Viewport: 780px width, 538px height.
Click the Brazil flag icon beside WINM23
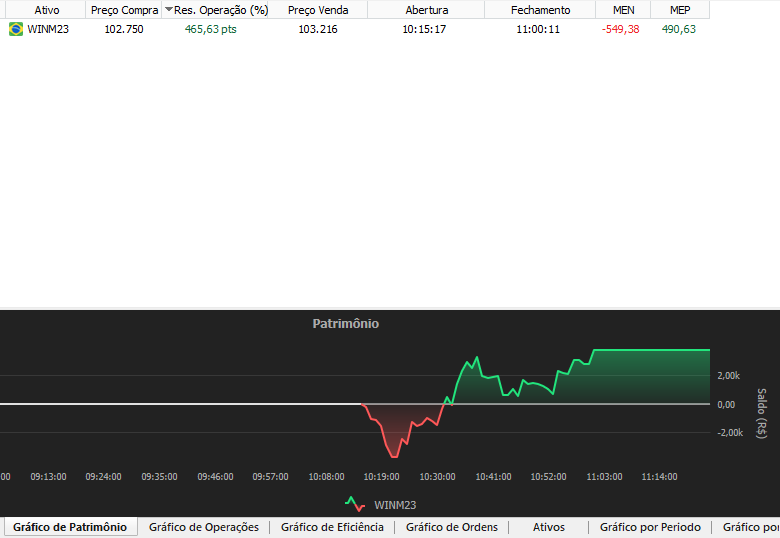click(16, 29)
